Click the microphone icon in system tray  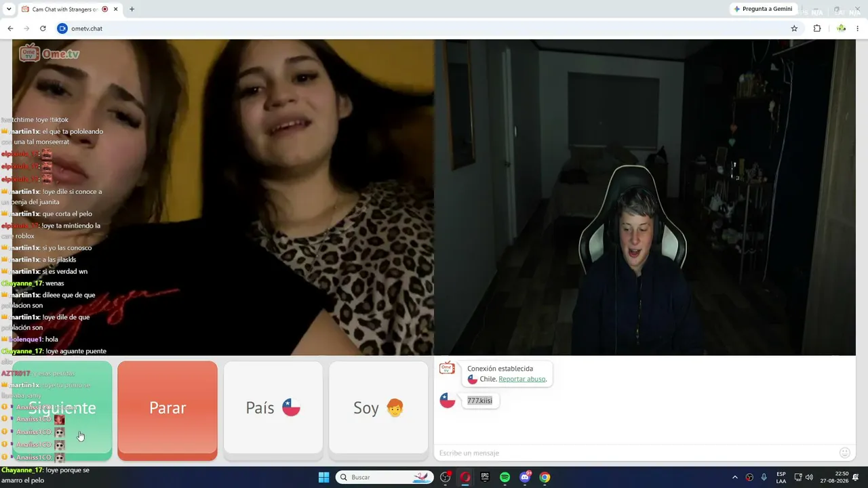tap(764, 477)
